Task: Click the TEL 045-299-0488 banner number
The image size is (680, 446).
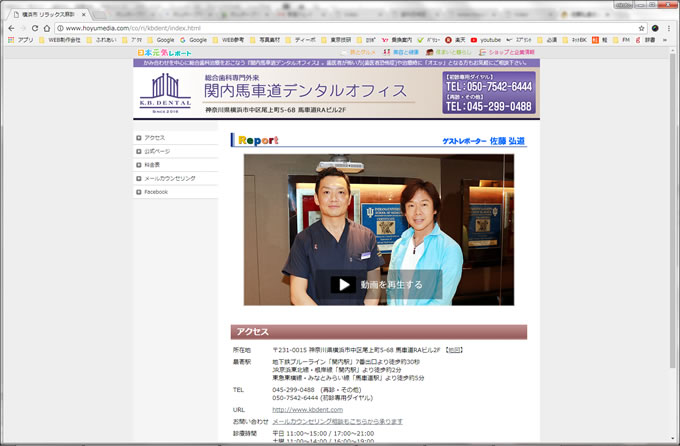Action: pos(489,106)
